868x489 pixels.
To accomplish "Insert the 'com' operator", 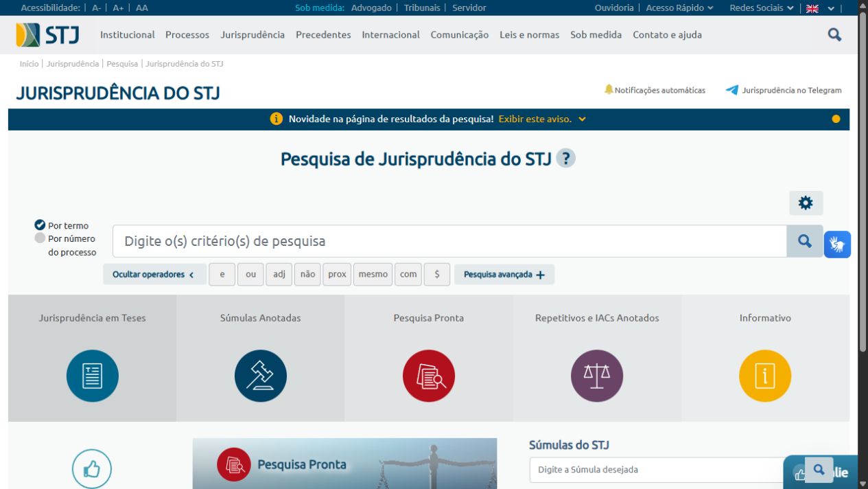I will coord(408,274).
